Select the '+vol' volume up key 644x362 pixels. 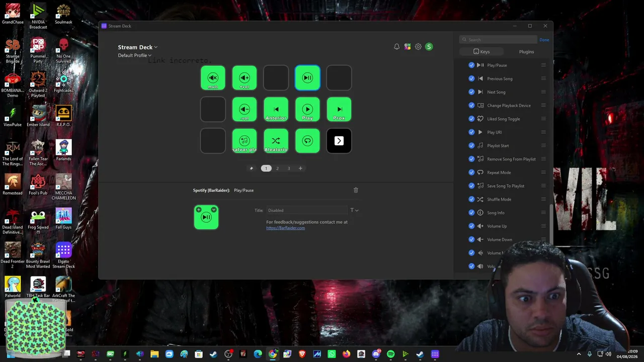pyautogui.click(x=245, y=78)
